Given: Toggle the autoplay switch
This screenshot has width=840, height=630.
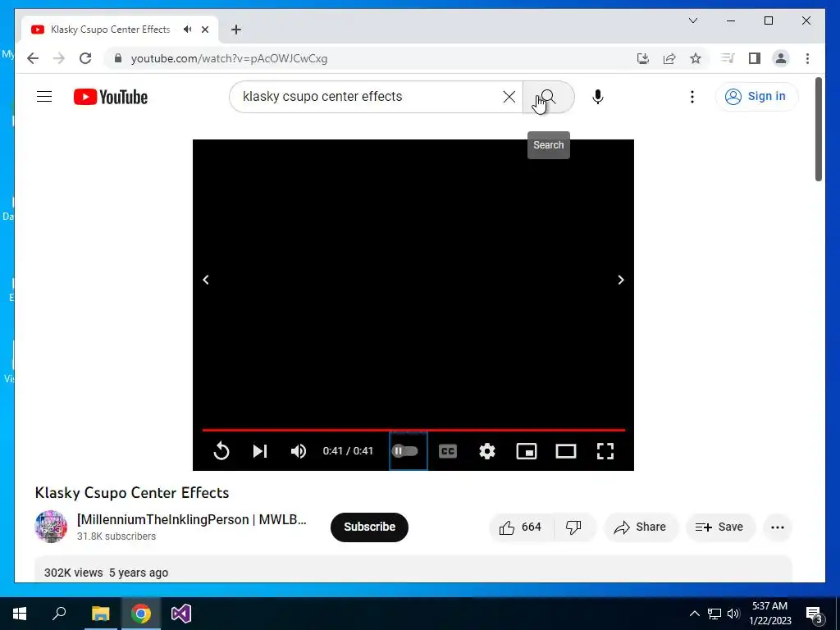Looking at the screenshot, I should coord(408,451).
